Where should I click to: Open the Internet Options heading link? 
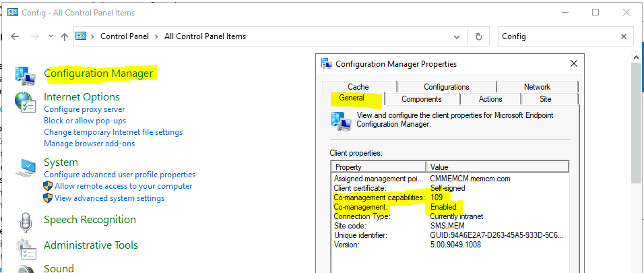pyautogui.click(x=82, y=97)
